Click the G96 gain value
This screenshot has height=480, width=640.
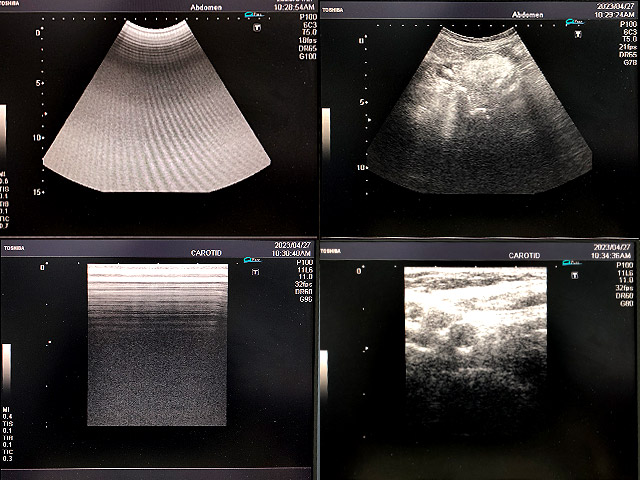coord(305,300)
